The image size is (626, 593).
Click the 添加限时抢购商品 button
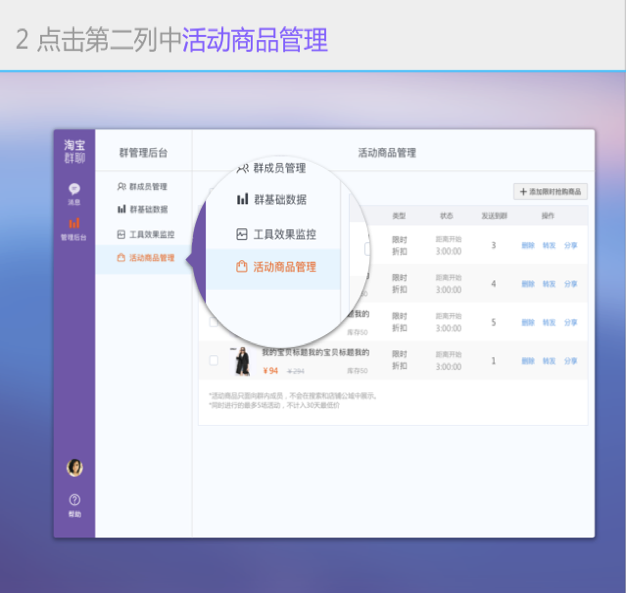click(x=550, y=192)
